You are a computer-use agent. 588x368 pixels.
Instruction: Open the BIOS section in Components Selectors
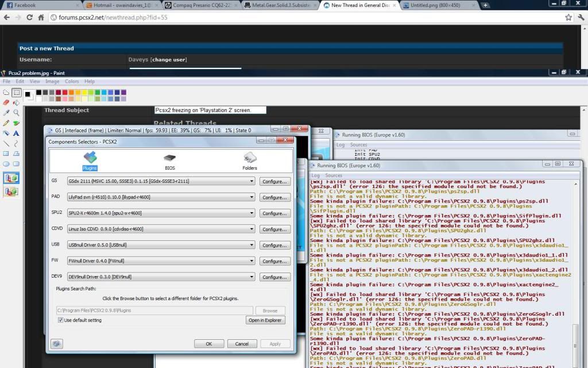coord(170,162)
